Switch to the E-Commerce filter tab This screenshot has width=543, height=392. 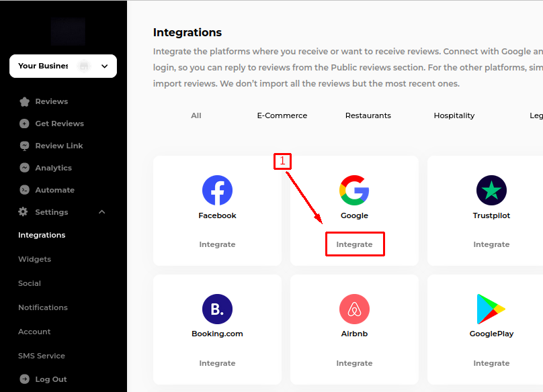coord(282,115)
